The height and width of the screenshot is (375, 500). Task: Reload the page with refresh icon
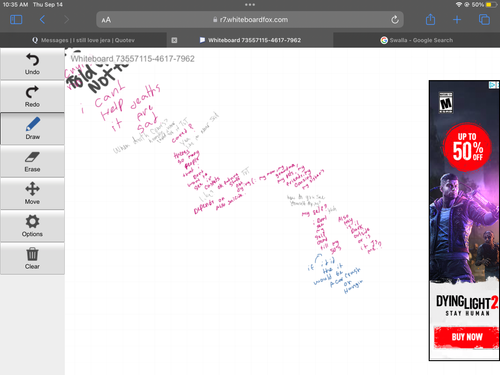tap(395, 20)
